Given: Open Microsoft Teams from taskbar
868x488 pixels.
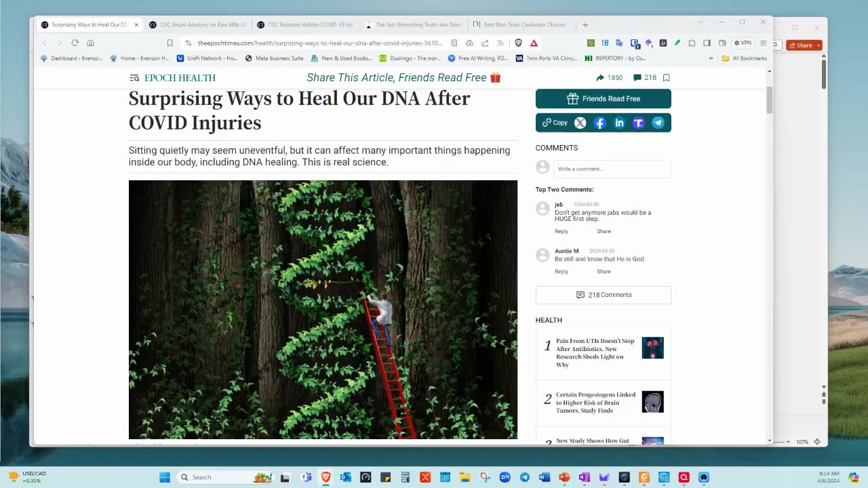Looking at the screenshot, I should [x=306, y=477].
